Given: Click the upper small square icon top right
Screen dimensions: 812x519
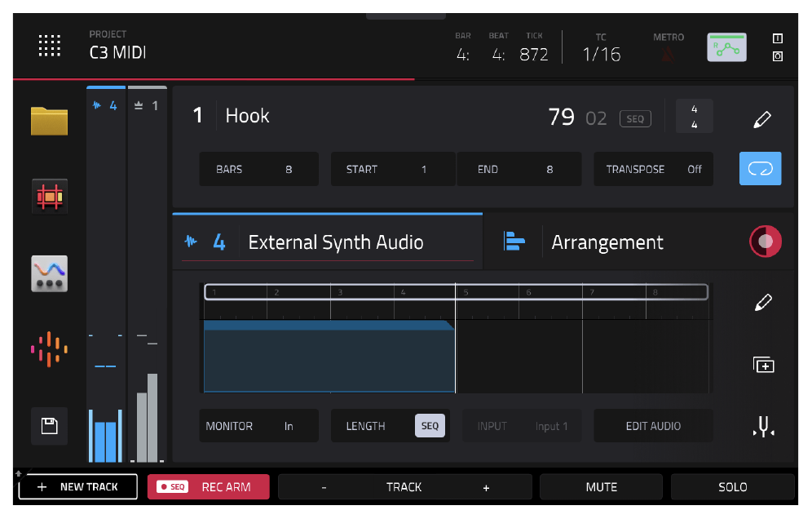Looking at the screenshot, I should click(x=777, y=38).
